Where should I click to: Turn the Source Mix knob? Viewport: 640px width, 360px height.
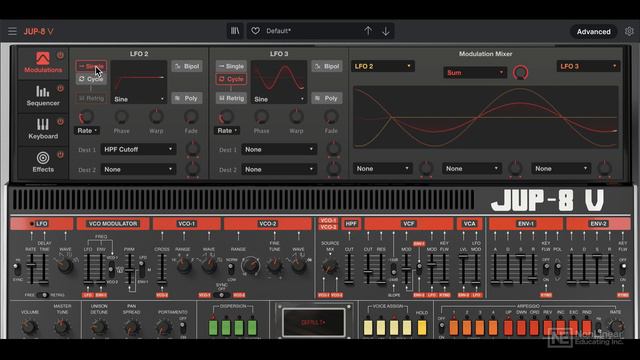[330, 267]
